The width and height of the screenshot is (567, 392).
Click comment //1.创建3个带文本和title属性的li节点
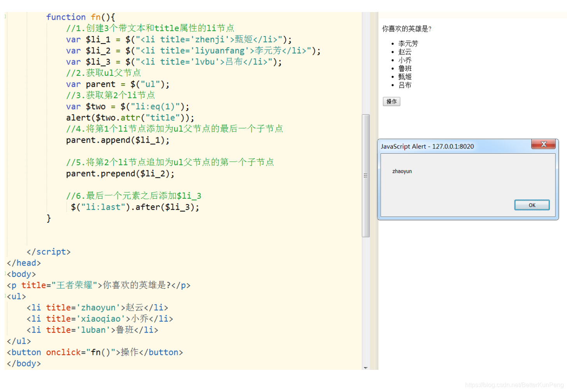150,28
